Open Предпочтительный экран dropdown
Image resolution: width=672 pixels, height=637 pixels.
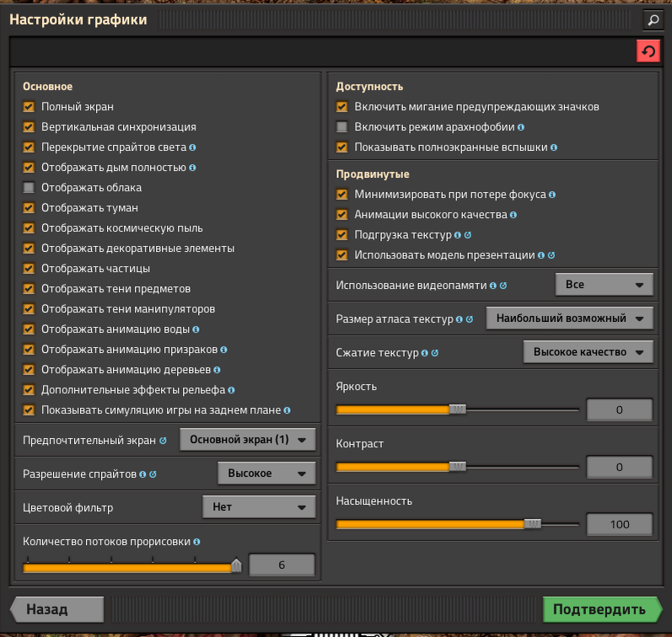(248, 440)
